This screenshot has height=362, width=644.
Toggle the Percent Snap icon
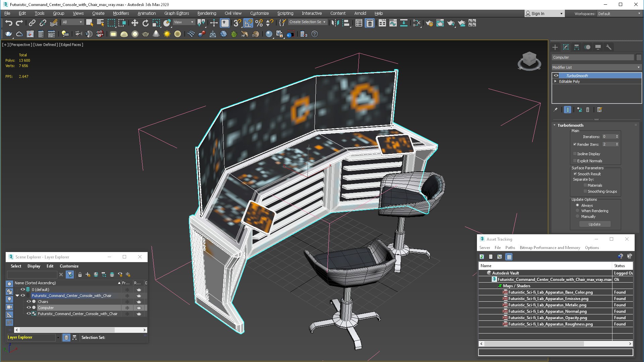click(259, 23)
